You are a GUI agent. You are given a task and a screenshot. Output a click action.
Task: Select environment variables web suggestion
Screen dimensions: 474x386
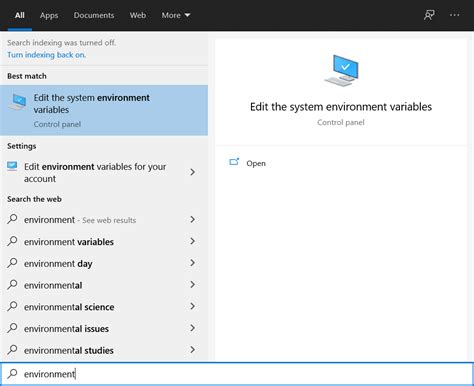click(x=69, y=242)
